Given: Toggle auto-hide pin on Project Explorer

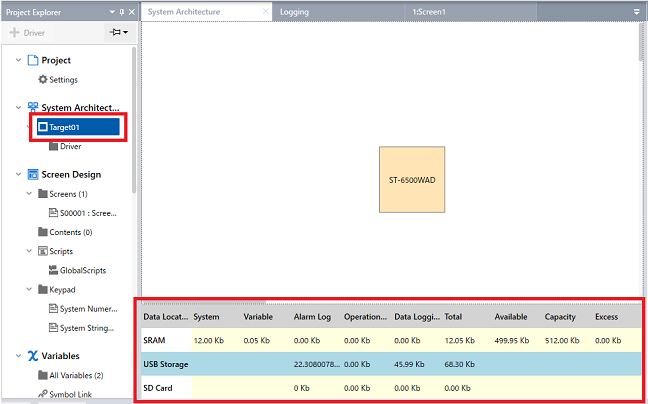Looking at the screenshot, I should pos(121,11).
